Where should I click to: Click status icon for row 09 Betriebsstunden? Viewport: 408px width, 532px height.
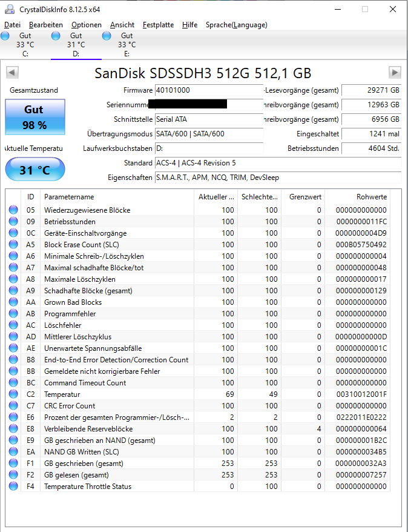[x=13, y=222]
